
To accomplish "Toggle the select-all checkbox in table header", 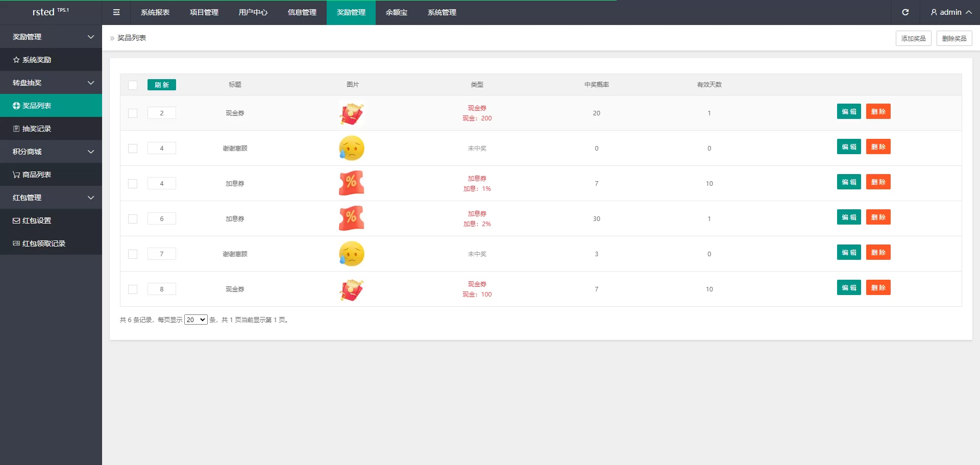I will pyautogui.click(x=133, y=85).
